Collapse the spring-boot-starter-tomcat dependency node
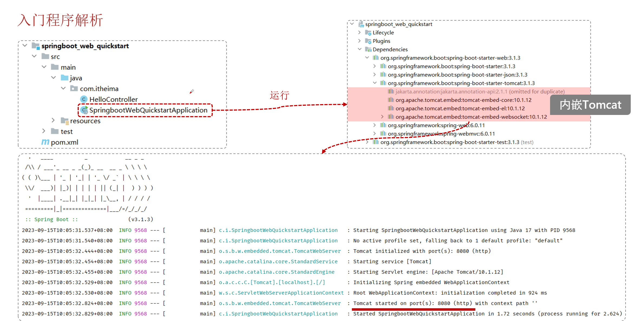The image size is (644, 321). 375,83
